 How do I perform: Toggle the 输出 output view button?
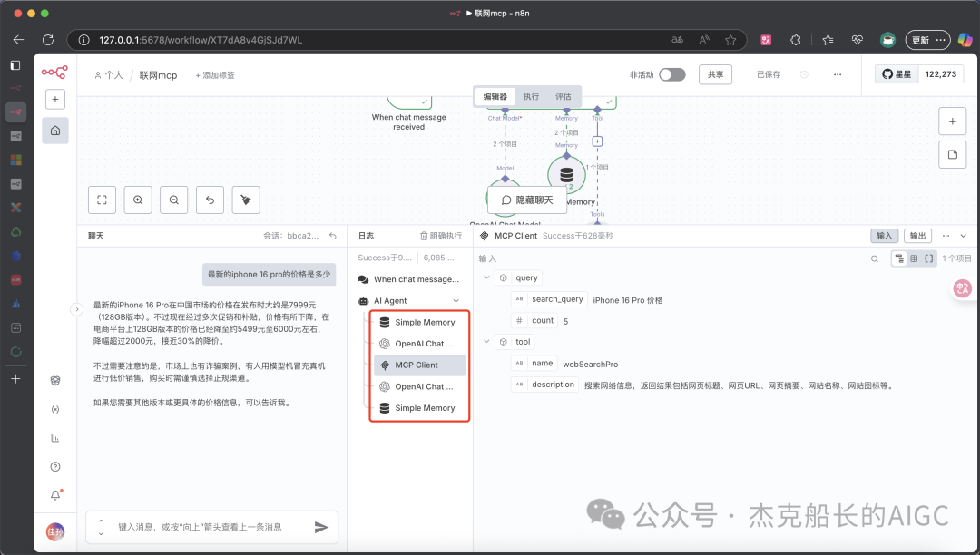click(x=917, y=236)
